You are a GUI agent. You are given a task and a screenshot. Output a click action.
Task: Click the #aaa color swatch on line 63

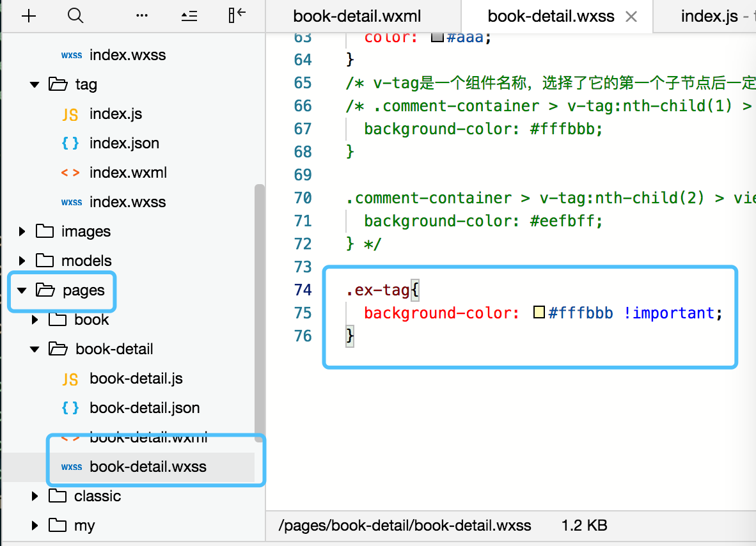click(x=437, y=37)
